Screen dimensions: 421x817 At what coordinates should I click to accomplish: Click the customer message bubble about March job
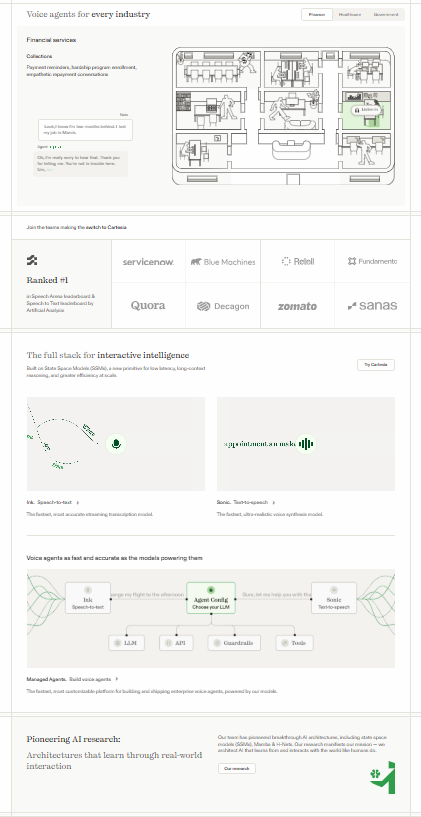(x=85, y=130)
